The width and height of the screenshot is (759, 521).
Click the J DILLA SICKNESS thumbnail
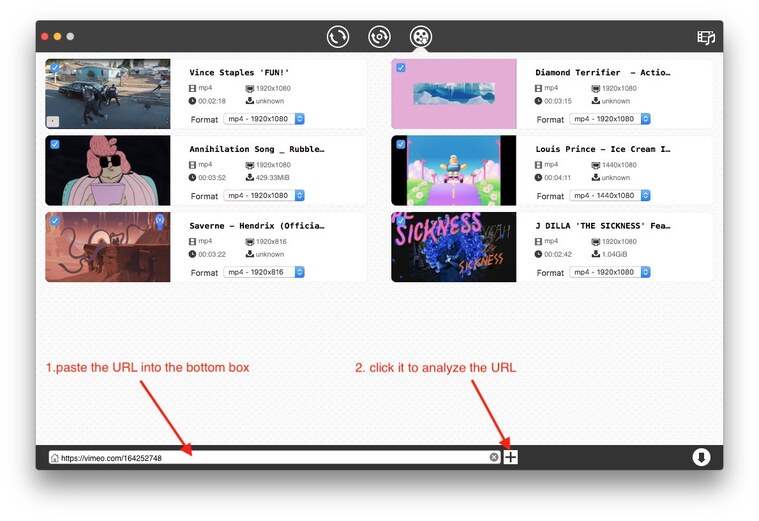pos(454,247)
